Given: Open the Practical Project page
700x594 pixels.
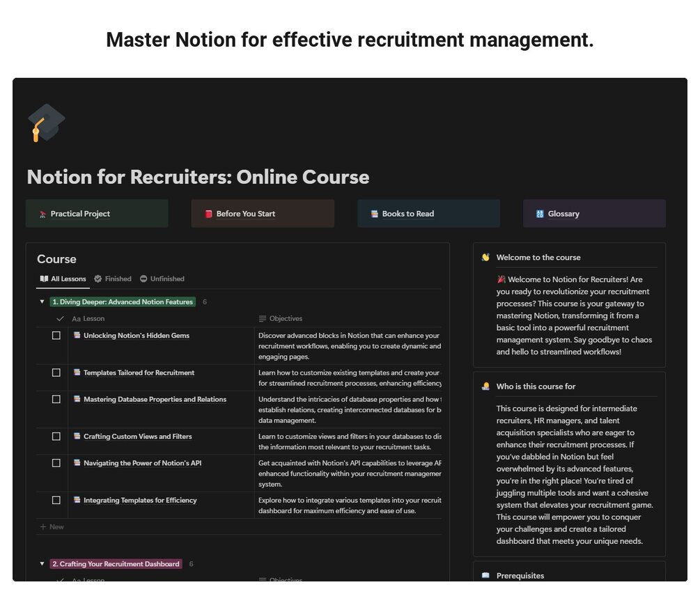Looking at the screenshot, I should point(97,214).
